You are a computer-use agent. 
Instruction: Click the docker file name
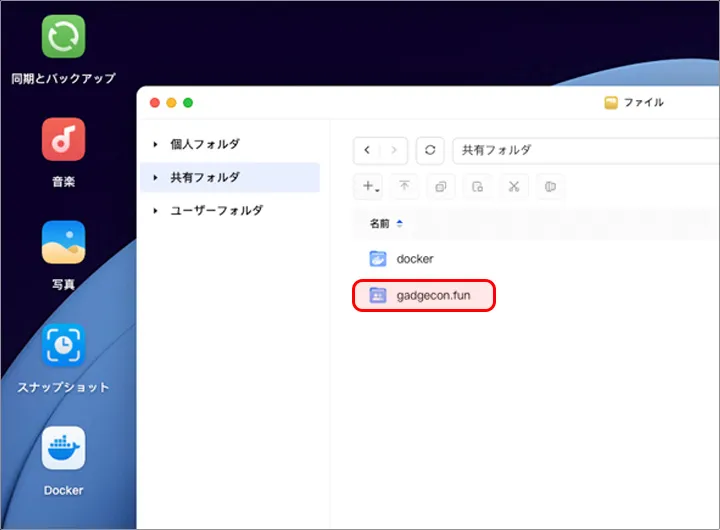(x=415, y=259)
